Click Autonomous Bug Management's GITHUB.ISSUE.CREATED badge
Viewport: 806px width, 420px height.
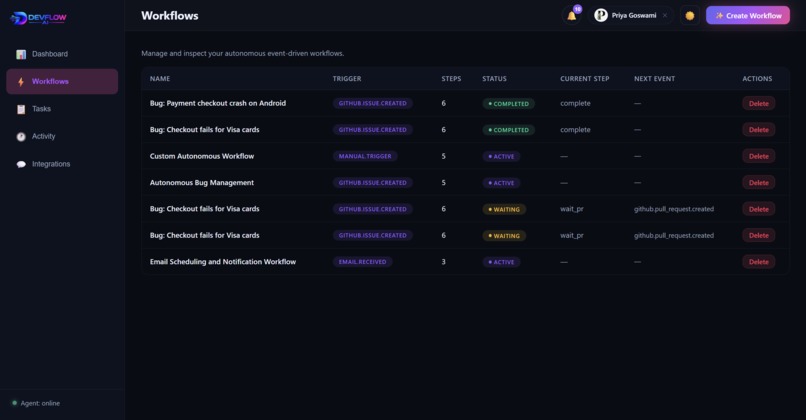click(x=372, y=182)
